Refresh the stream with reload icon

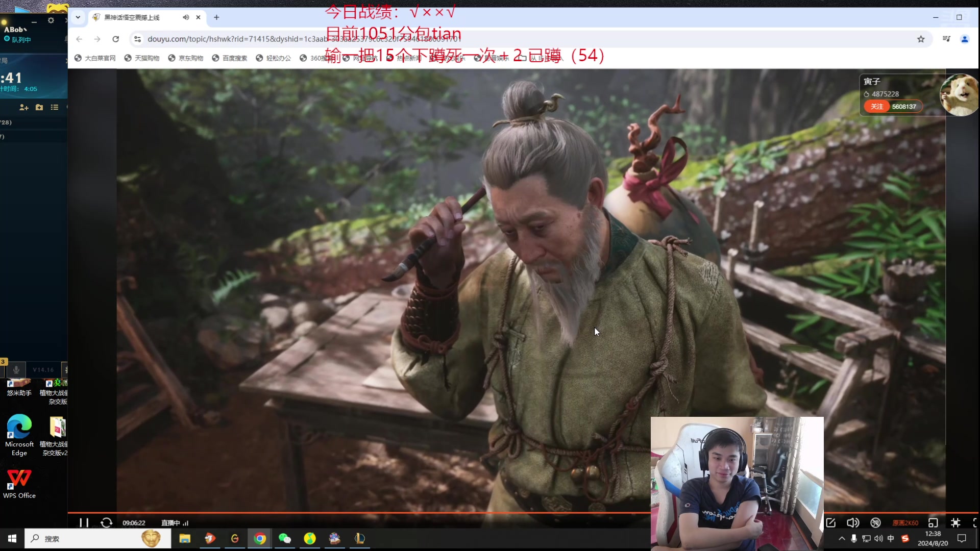click(x=106, y=523)
